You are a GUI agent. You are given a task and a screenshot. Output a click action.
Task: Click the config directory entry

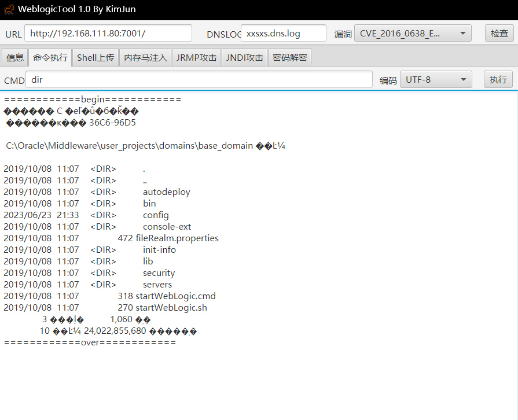156,215
